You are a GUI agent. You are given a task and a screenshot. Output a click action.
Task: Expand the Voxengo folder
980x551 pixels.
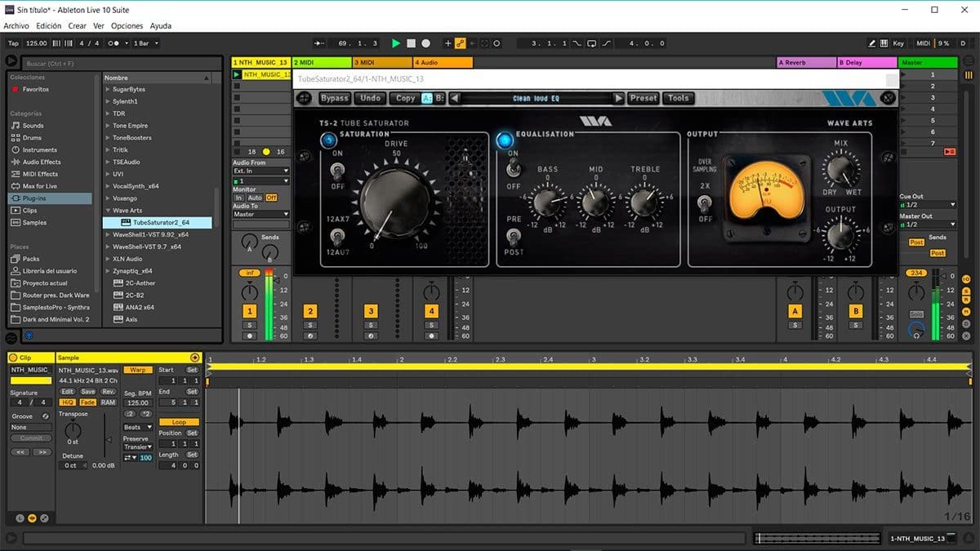tap(107, 198)
